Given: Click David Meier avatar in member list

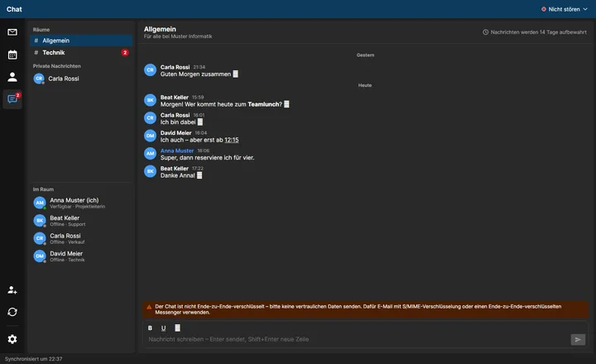Looking at the screenshot, I should 40,256.
